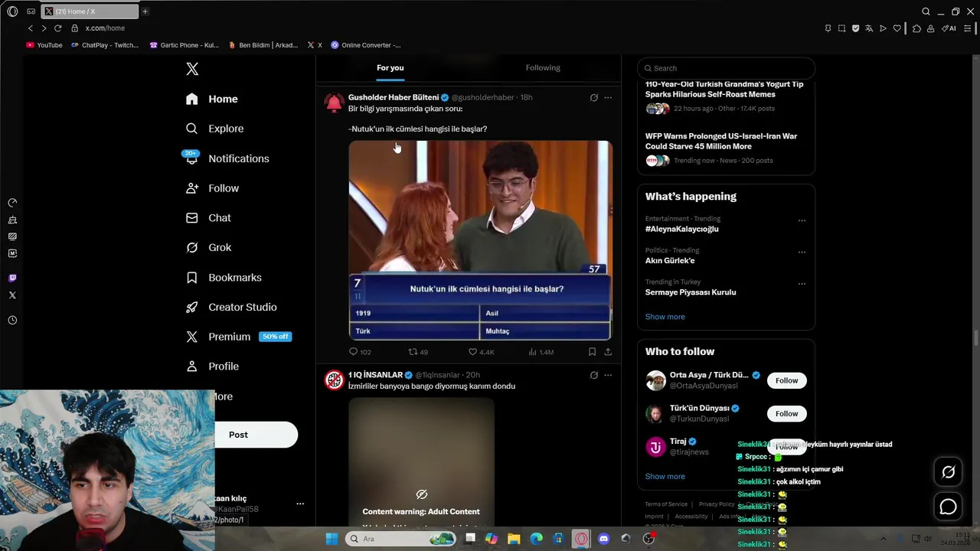Image resolution: width=980 pixels, height=551 pixels.
Task: Open the heart bookmark icon in address bar
Action: [x=897, y=28]
